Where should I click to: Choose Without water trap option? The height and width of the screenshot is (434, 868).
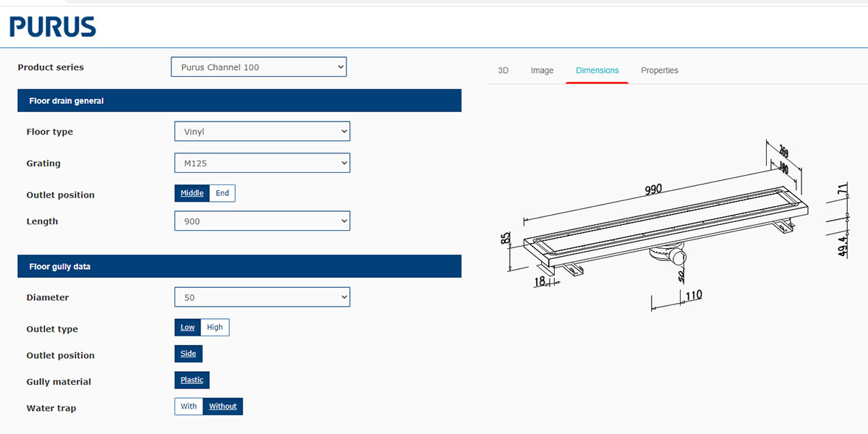click(x=223, y=407)
